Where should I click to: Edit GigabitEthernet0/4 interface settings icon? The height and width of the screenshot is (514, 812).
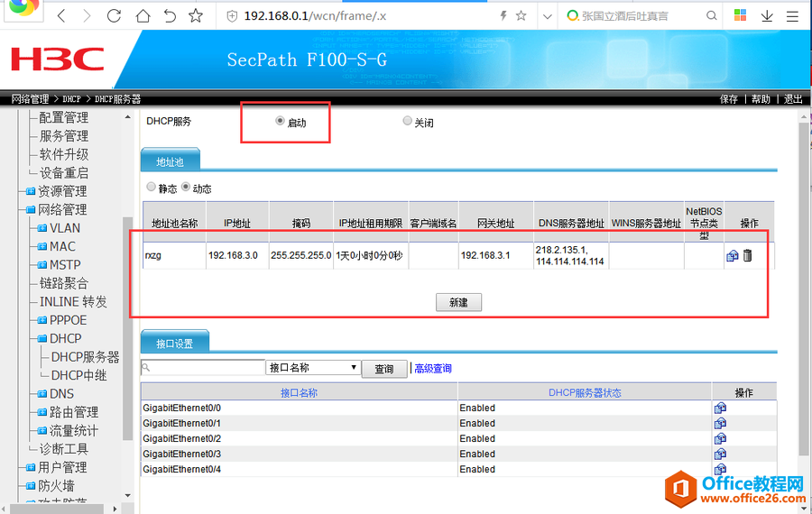pos(720,469)
